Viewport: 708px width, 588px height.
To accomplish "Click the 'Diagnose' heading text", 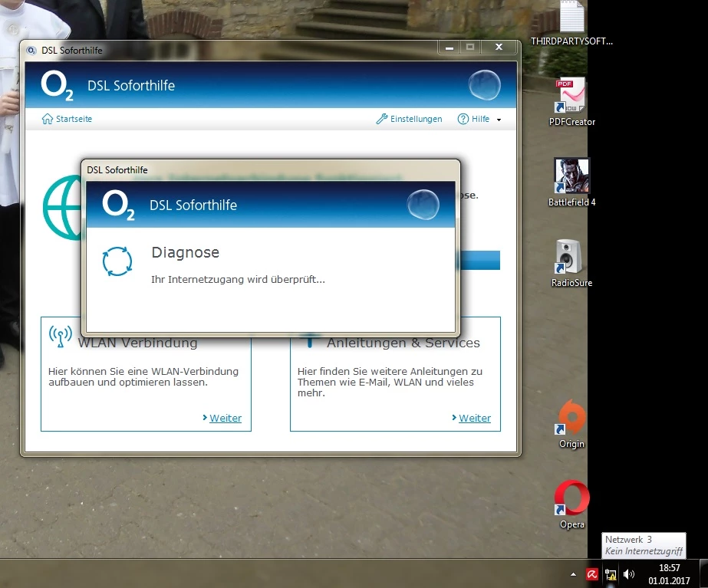I will 185,252.
